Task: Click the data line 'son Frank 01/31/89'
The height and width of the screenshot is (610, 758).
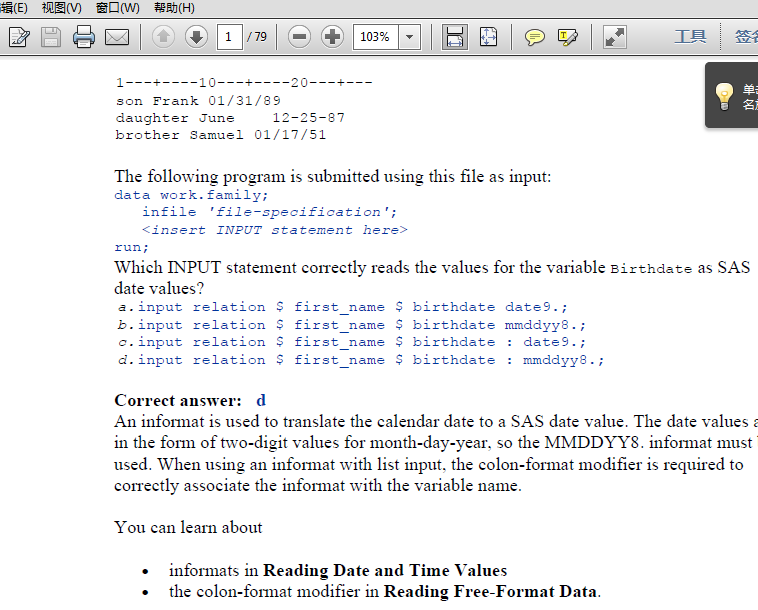Action: click(x=198, y=101)
